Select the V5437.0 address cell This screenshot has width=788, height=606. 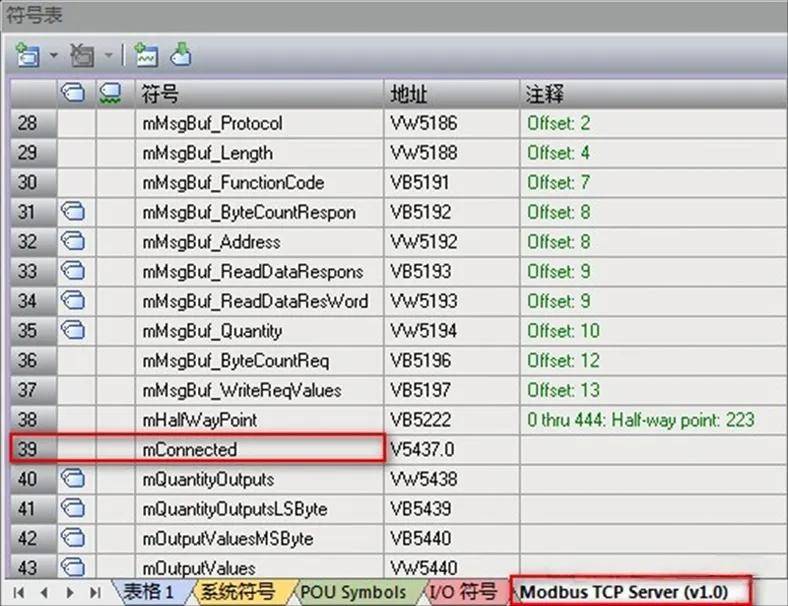[452, 449]
